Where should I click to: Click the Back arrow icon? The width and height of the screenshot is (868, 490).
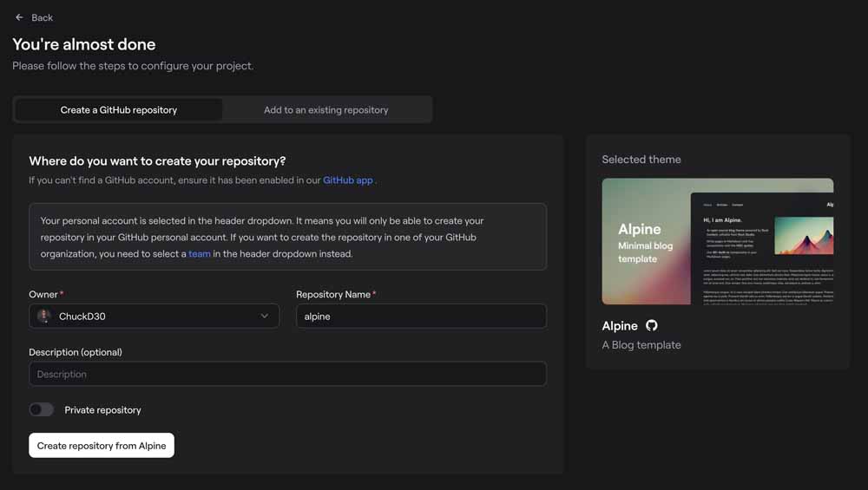(19, 17)
